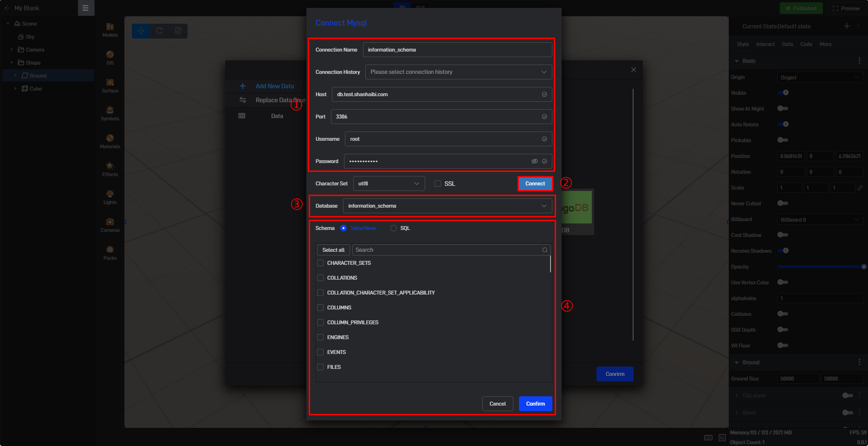Viewport: 868px width, 446px height.
Task: Click the scale lock link icon
Action: pyautogui.click(x=860, y=188)
